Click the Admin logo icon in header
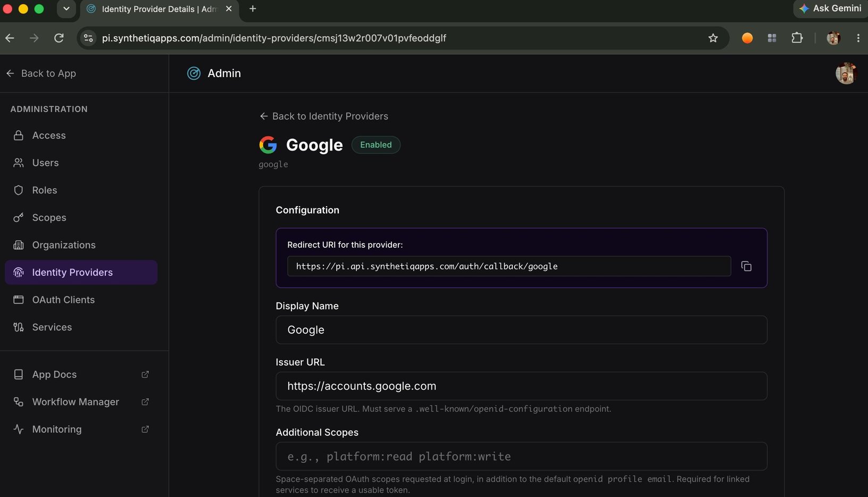Image resolution: width=868 pixels, height=497 pixels. [x=194, y=73]
